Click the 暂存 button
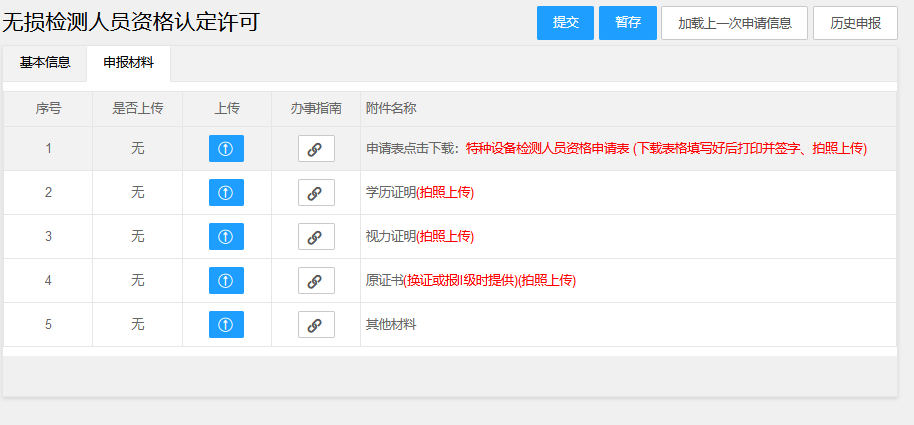The width and height of the screenshot is (914, 425). tap(628, 23)
